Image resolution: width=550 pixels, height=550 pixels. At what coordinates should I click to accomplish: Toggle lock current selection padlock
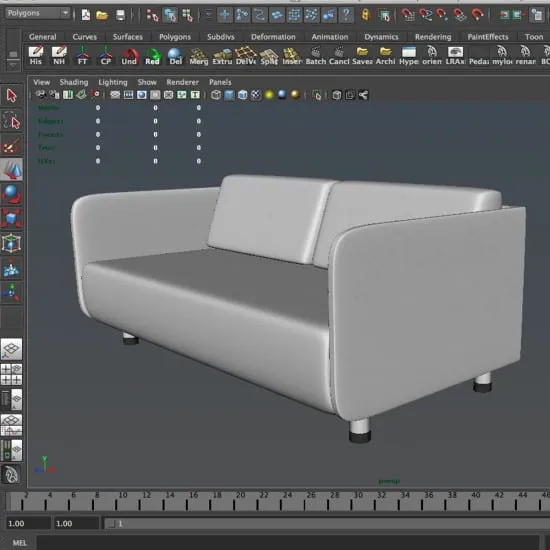coord(365,15)
